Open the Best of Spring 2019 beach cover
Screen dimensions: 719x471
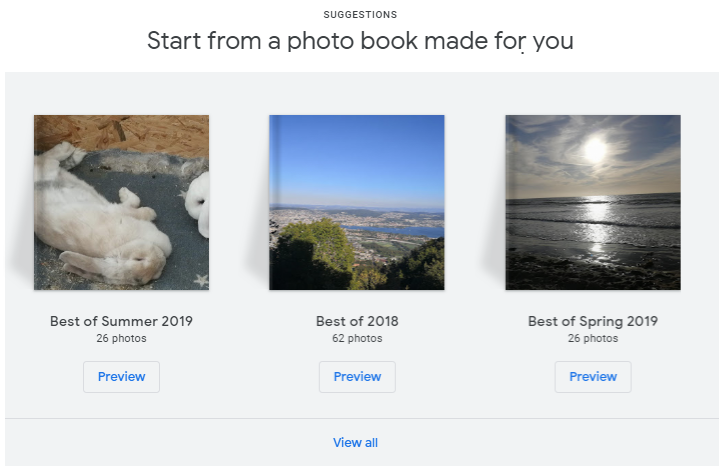(593, 202)
